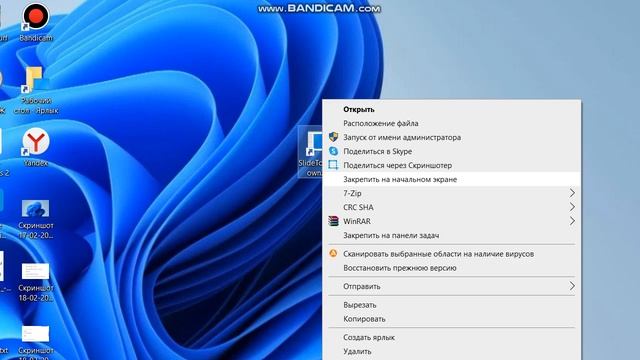
Task: Click the Skype icon in context menu
Action: [x=333, y=151]
